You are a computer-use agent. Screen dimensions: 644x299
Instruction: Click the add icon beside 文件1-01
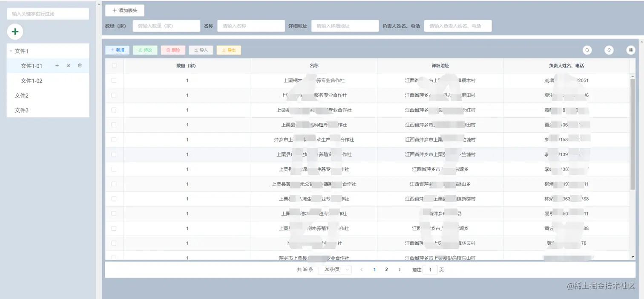(57, 66)
